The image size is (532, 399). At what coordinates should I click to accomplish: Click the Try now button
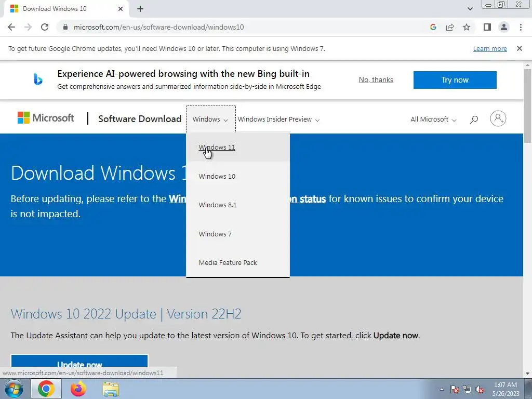(455, 80)
